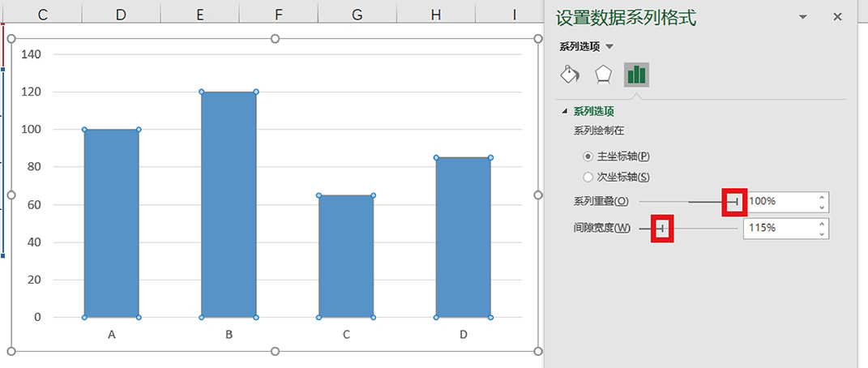The image size is (868, 368).
Task: Select column header H
Action: pyautogui.click(x=436, y=15)
